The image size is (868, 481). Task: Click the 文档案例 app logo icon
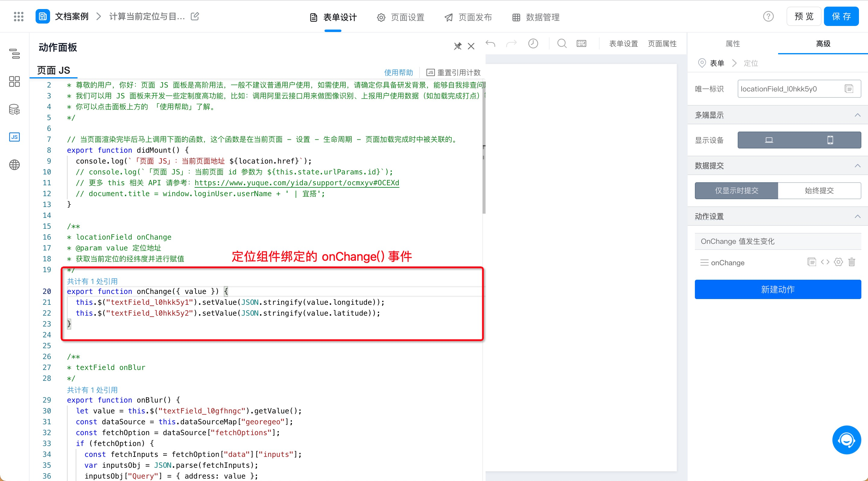click(x=43, y=17)
